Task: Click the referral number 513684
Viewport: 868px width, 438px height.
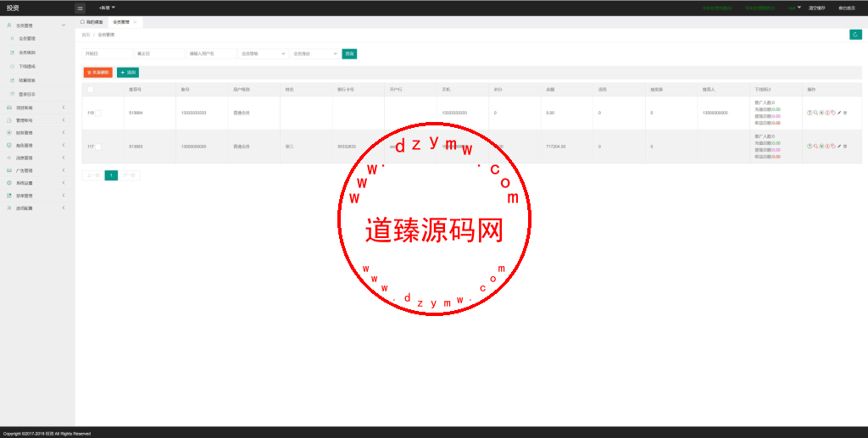Action: [136, 113]
